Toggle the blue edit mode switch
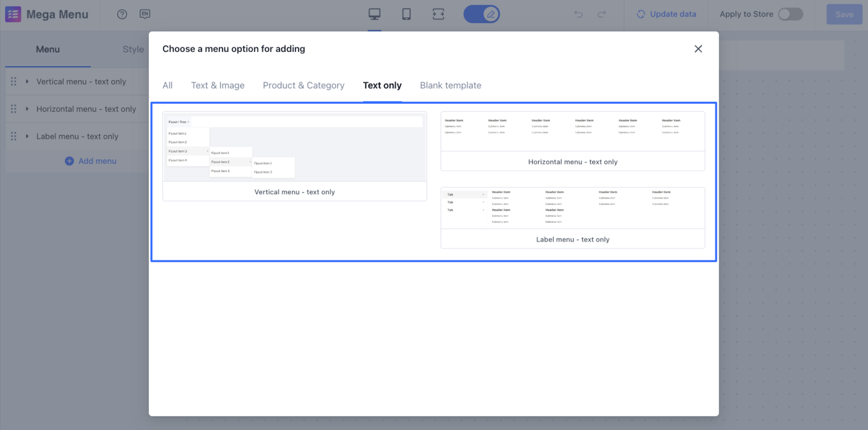This screenshot has height=430, width=868. 482,14
